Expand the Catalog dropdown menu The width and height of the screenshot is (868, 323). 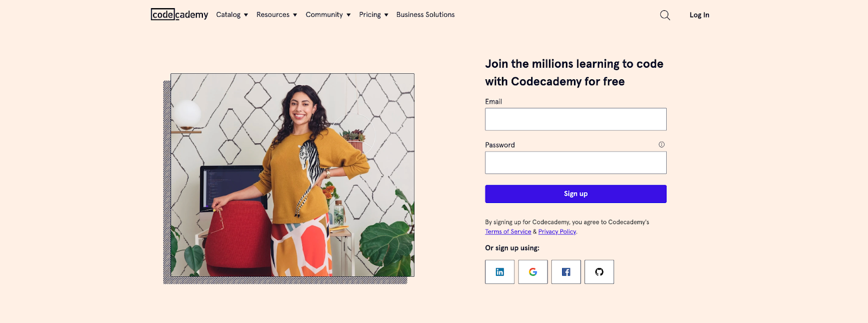click(x=232, y=15)
